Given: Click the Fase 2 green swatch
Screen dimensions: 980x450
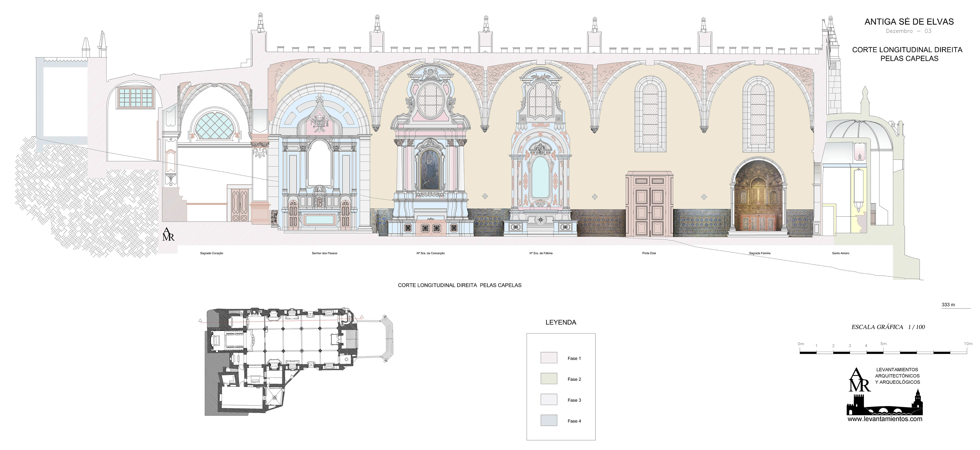Looking at the screenshot, I should 548,378.
